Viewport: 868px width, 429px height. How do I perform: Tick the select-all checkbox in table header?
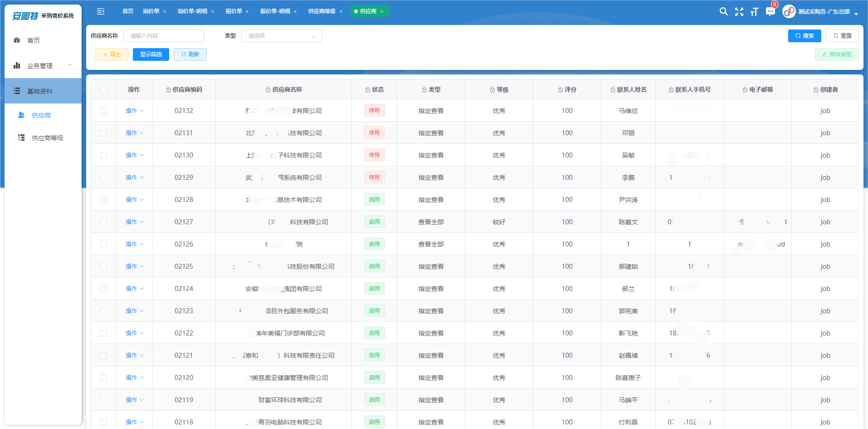pyautogui.click(x=103, y=89)
